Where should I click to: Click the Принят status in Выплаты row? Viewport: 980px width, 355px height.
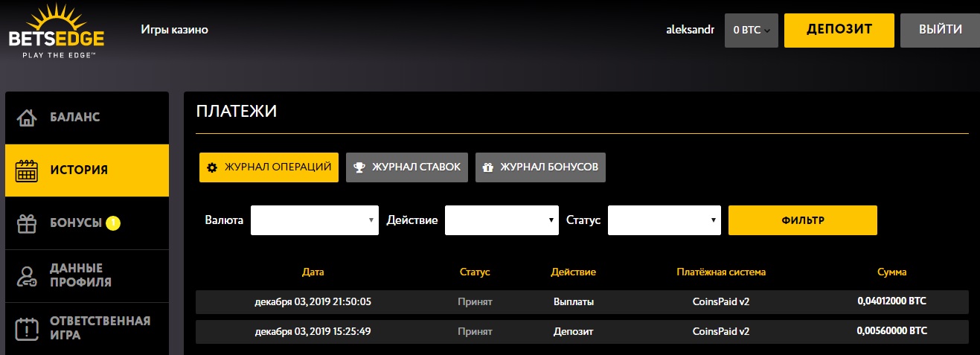pyautogui.click(x=475, y=302)
